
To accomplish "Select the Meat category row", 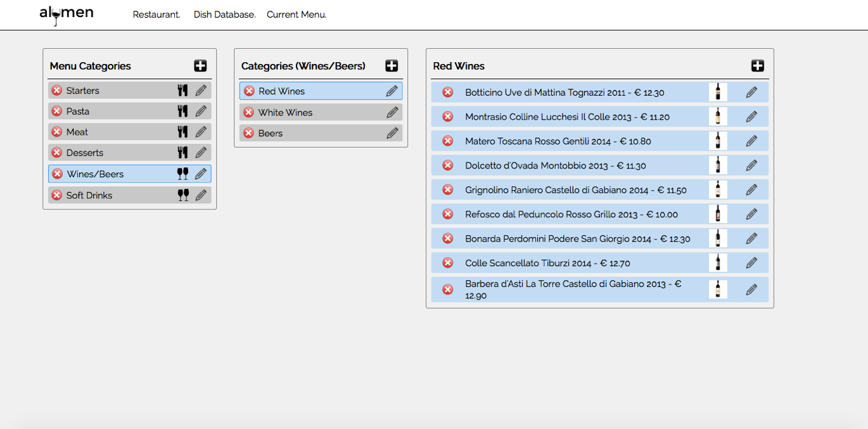I will (130, 132).
